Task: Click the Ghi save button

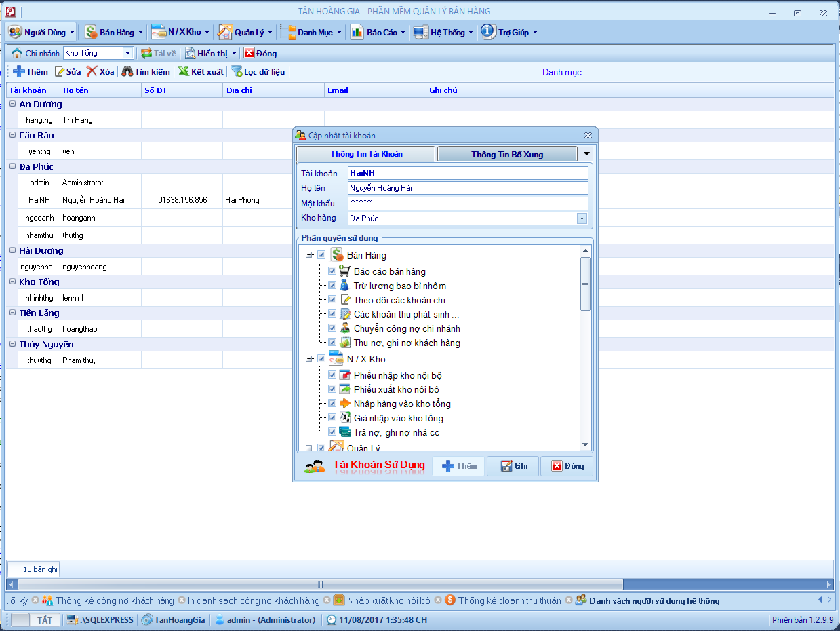Action: 513,466
